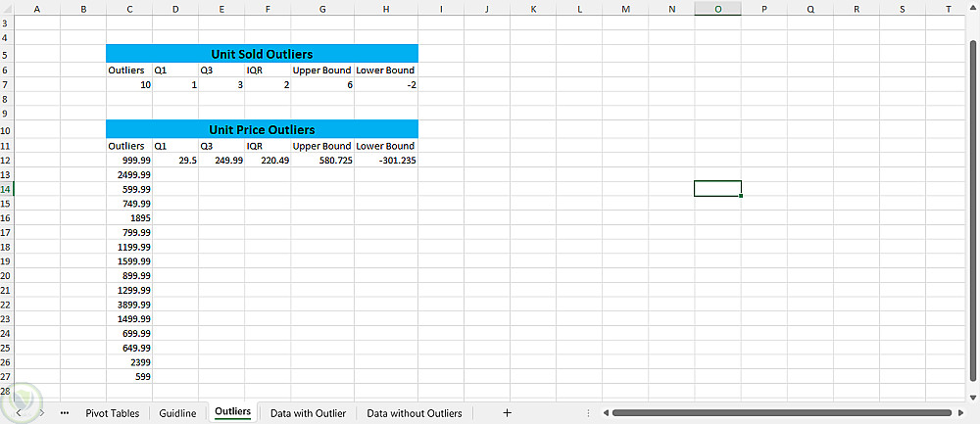Screen dimensions: 980x424
Task: Switch to the Pivot Tables sheet
Action: coord(113,413)
